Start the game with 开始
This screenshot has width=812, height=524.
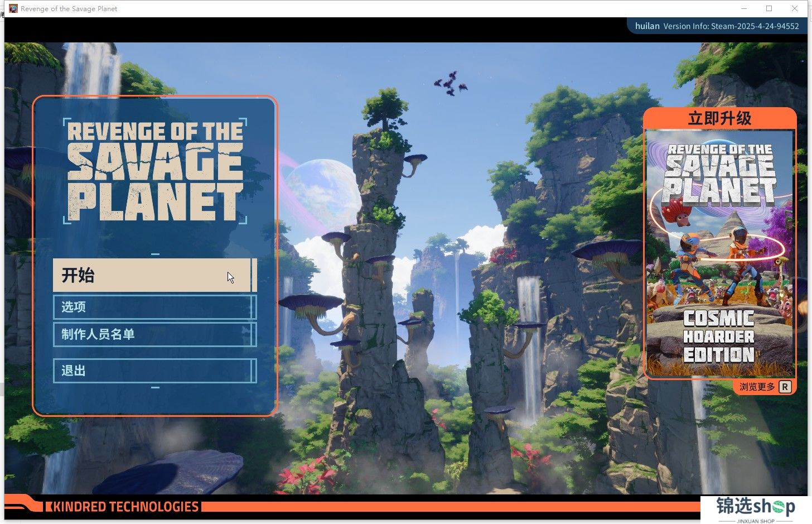(x=154, y=275)
